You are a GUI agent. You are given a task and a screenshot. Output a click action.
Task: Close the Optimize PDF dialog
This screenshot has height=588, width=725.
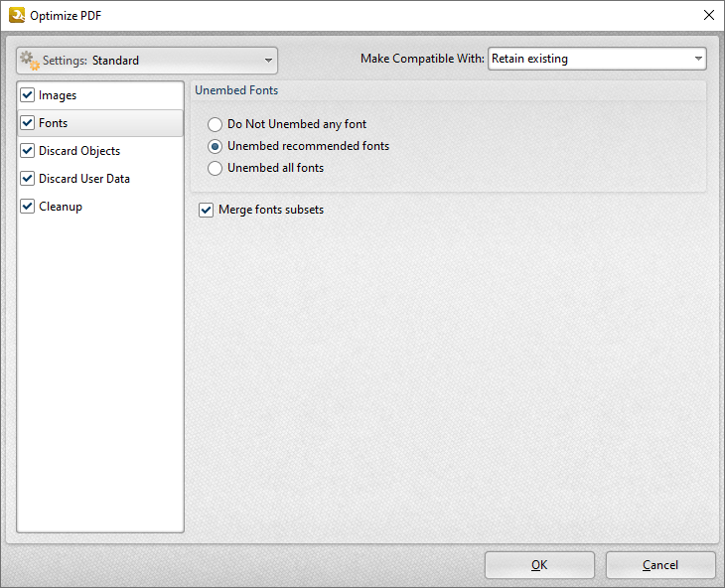pos(708,15)
